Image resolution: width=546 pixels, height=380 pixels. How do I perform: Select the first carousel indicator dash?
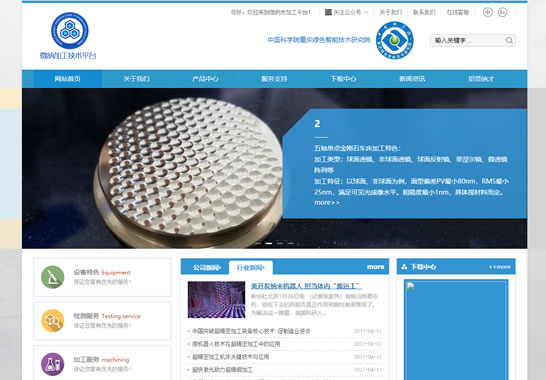click(258, 243)
